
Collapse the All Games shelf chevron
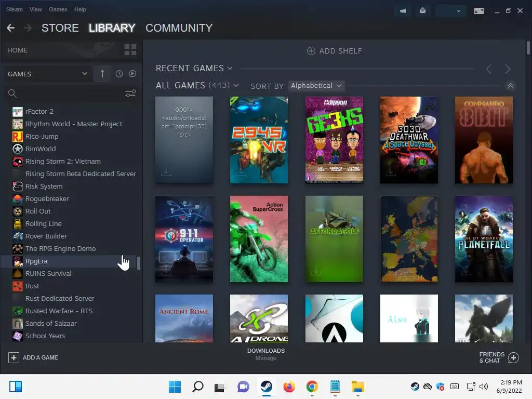(x=510, y=86)
